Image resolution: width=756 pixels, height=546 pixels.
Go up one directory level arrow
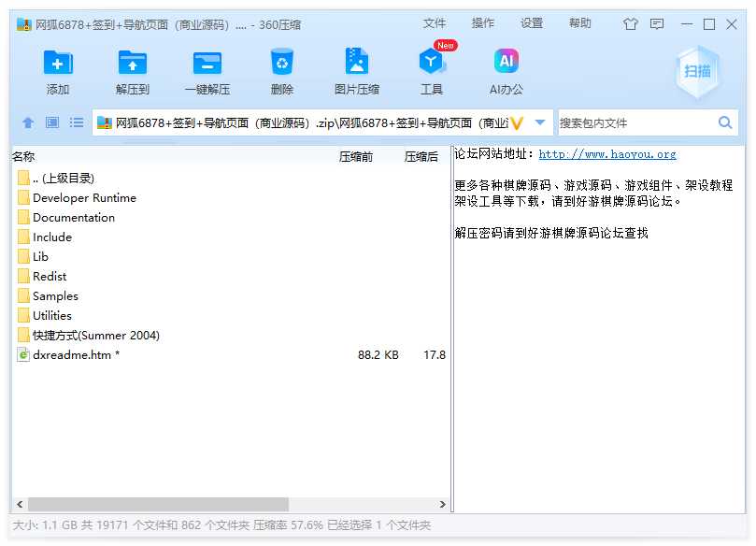point(28,122)
